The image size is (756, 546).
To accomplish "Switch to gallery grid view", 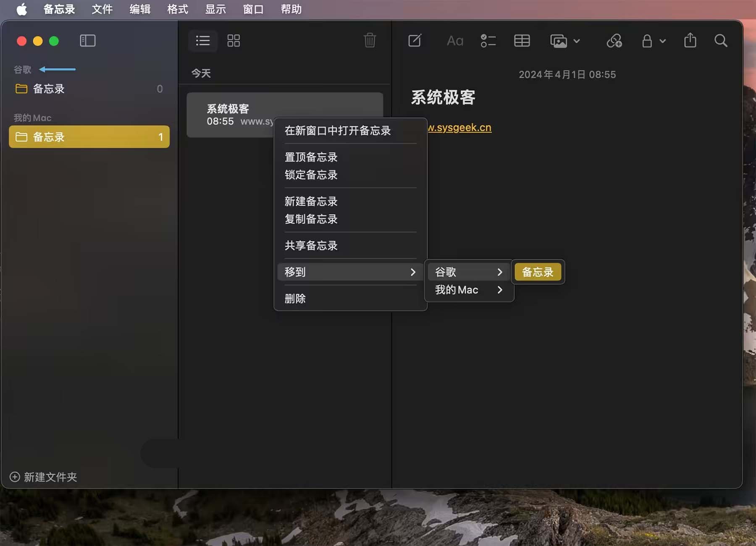I will coord(234,41).
